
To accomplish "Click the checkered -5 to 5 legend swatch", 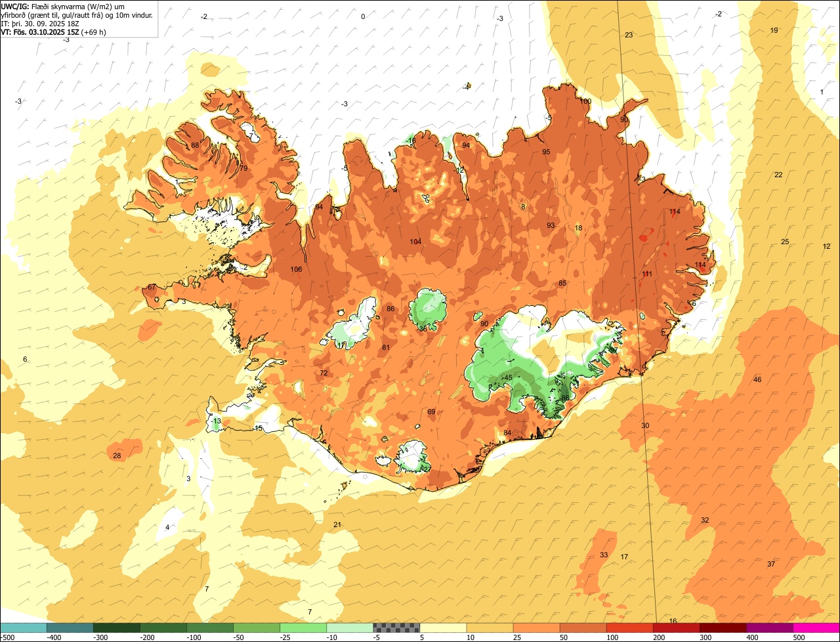I will [396, 628].
